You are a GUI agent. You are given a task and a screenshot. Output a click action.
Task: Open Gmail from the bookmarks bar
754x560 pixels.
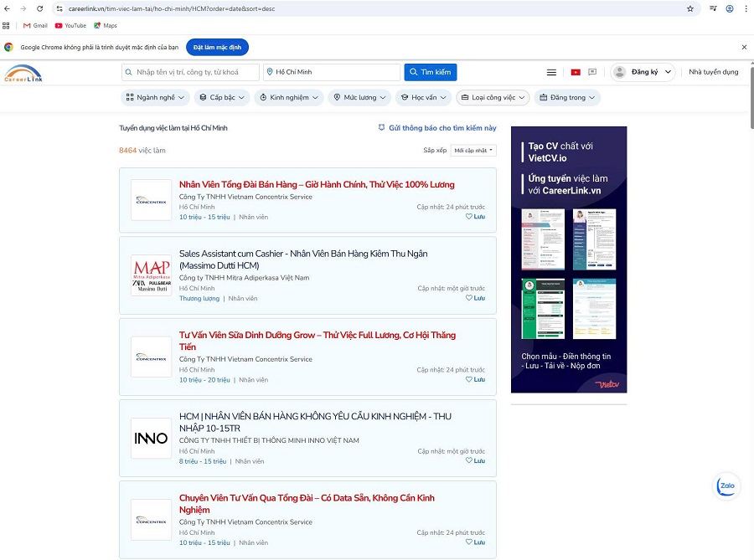(34, 25)
